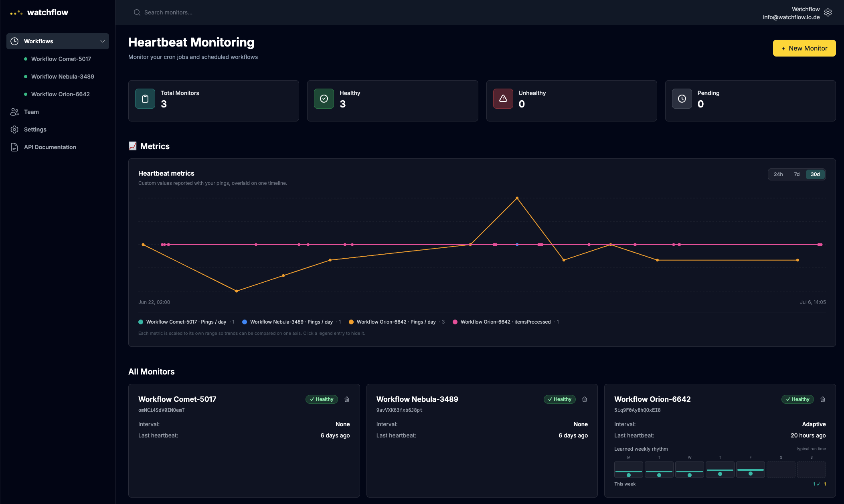
Task: Select the 24h time range
Action: click(x=778, y=174)
